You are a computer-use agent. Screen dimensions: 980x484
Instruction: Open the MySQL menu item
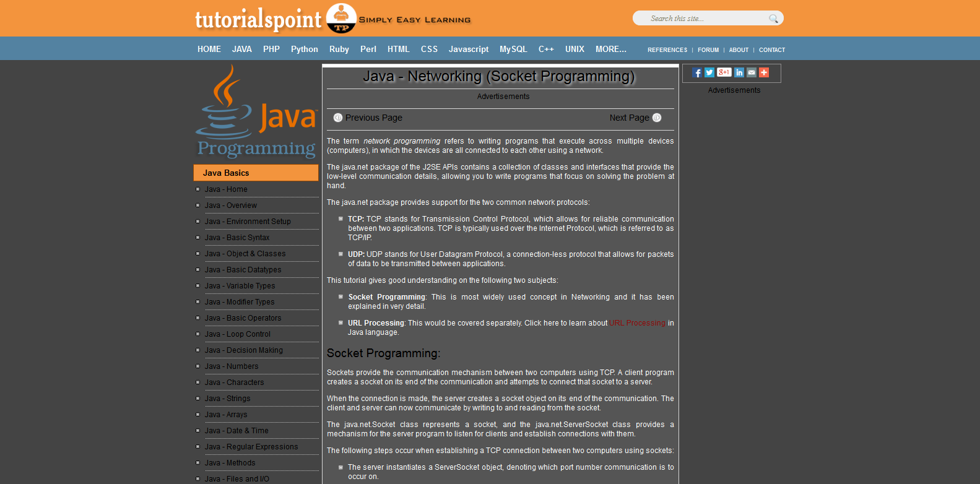pyautogui.click(x=513, y=49)
